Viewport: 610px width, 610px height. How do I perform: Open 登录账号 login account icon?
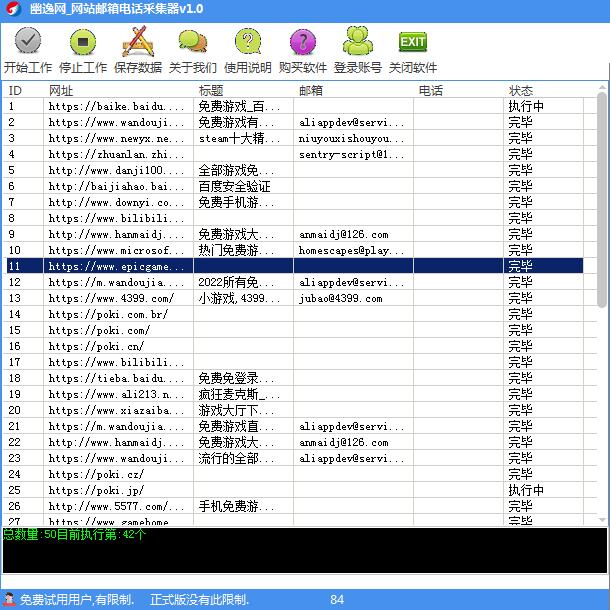coord(357,42)
